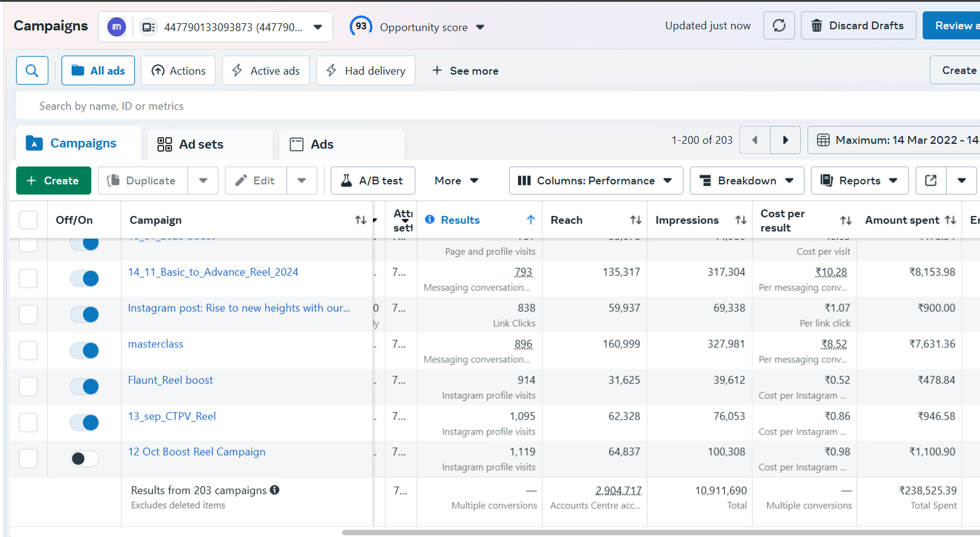Click the ad account icon beside account number
980x537 pixels.
click(148, 27)
